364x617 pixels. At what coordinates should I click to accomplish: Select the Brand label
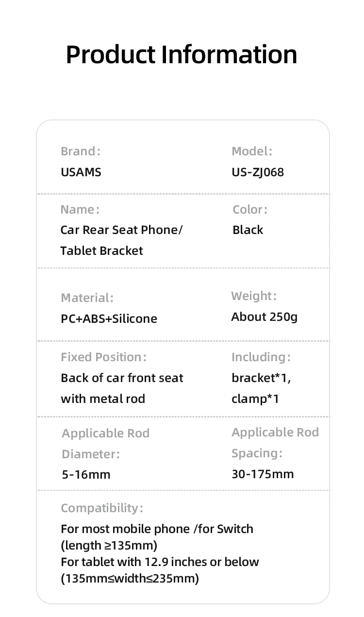coord(81,151)
